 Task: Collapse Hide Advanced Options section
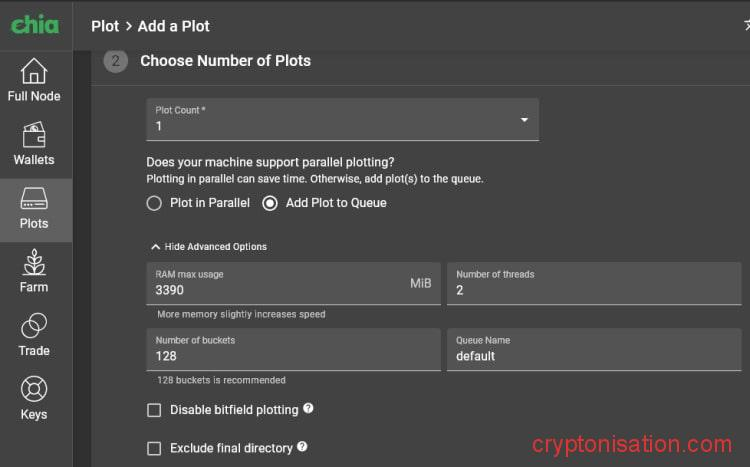tap(209, 246)
